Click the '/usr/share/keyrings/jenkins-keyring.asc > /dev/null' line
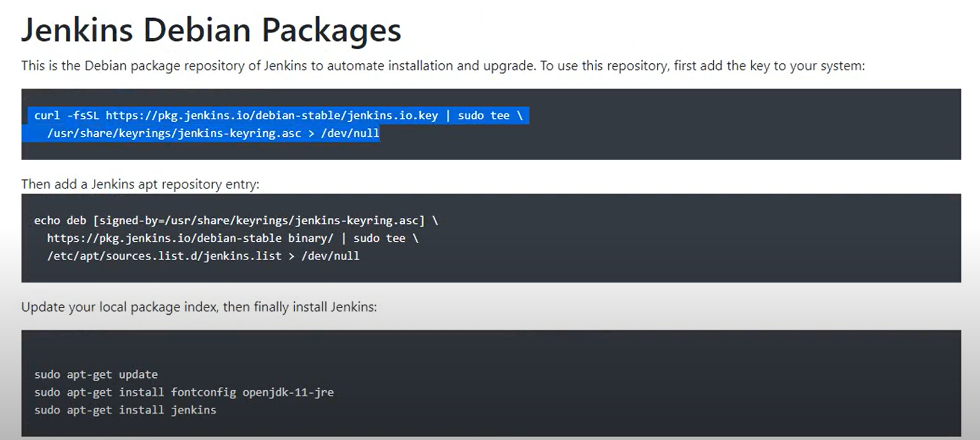The image size is (980, 440). tap(213, 133)
